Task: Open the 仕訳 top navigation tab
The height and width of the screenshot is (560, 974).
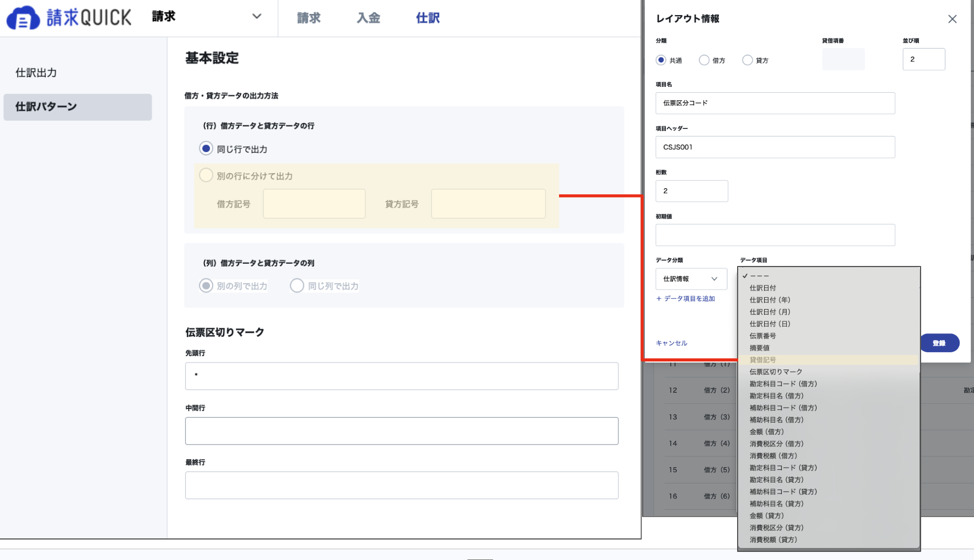Action: click(428, 18)
